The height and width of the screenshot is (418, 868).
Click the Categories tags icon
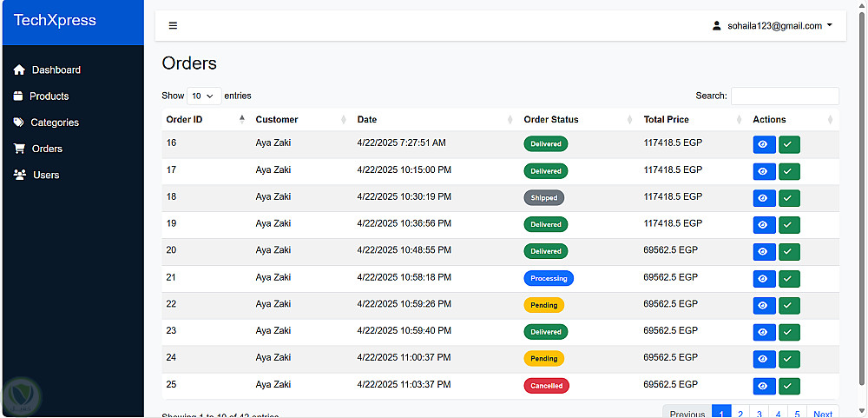pyautogui.click(x=19, y=123)
